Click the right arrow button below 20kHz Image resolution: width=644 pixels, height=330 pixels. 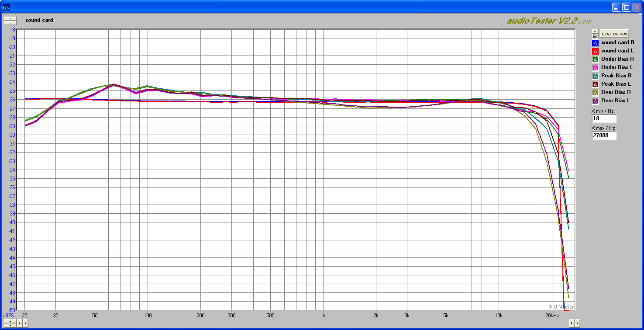578,323
